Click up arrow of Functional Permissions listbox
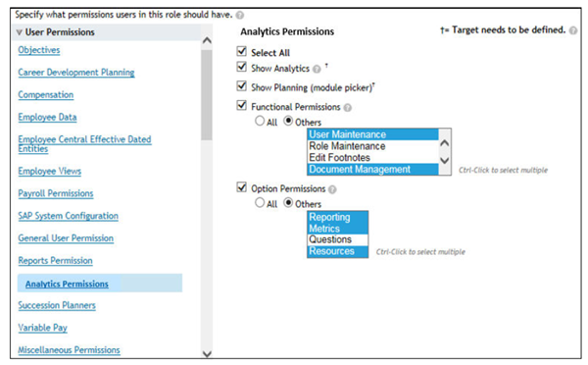This screenshot has width=588, height=365. tap(444, 143)
